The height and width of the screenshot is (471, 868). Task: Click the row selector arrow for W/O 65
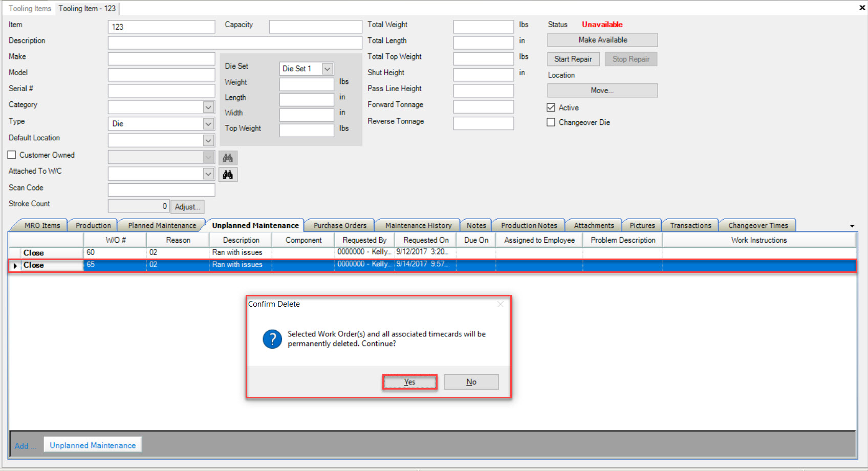click(x=15, y=266)
